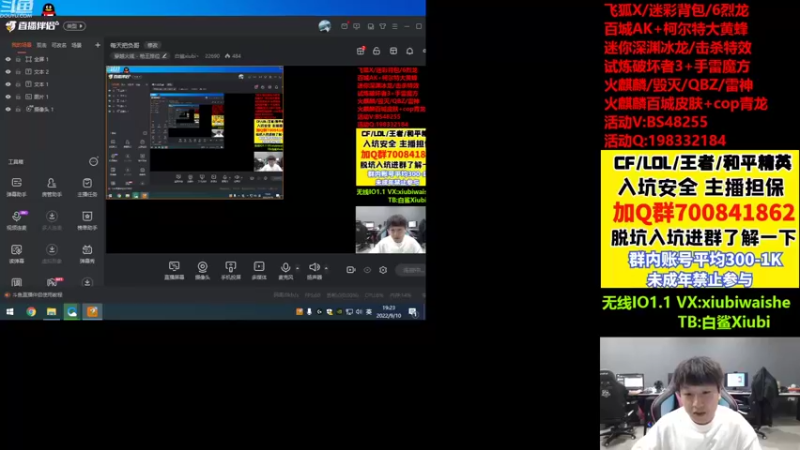800x450 pixels.
Task: Open the hamburger menu in title bar
Action: pyautogui.click(x=395, y=26)
